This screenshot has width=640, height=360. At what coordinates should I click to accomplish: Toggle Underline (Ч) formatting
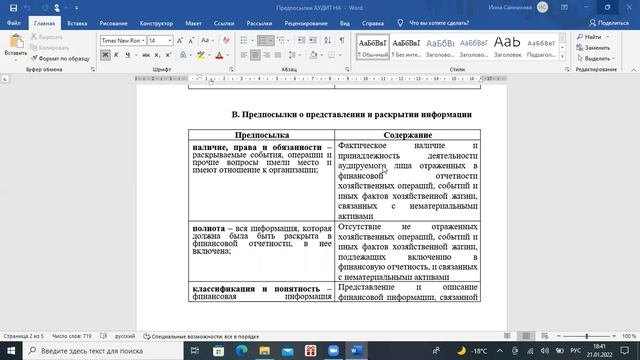click(128, 55)
